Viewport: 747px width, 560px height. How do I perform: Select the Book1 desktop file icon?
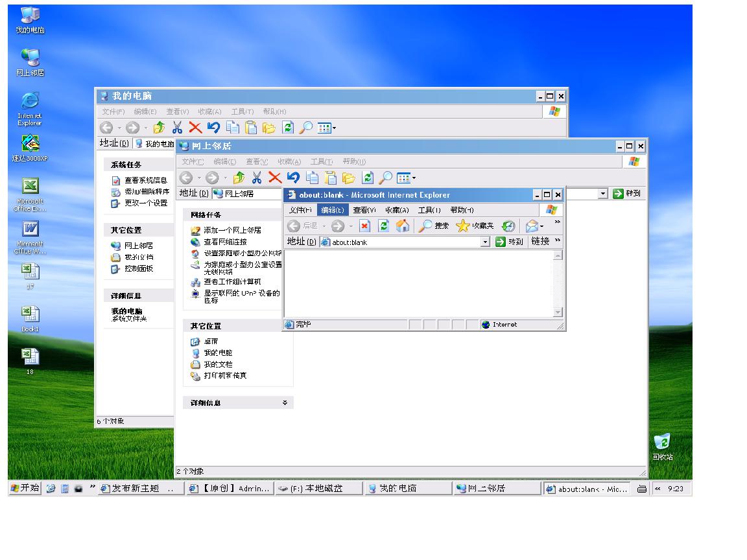point(30,318)
